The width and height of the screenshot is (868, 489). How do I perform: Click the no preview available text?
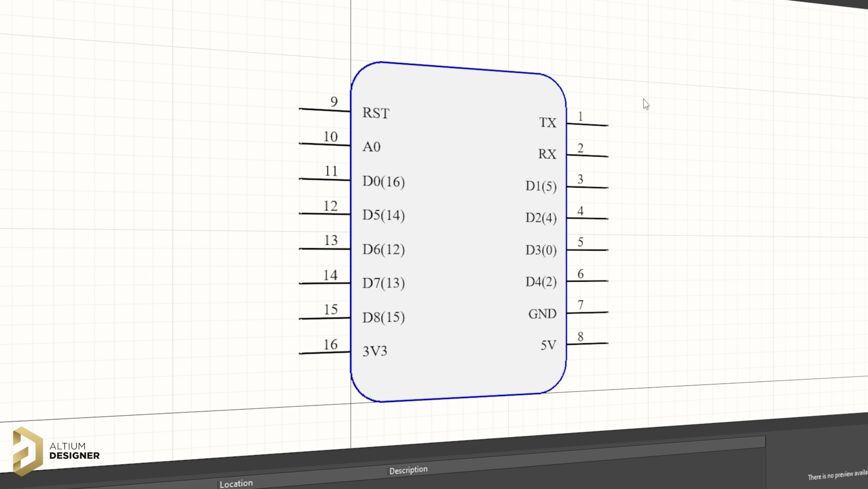pyautogui.click(x=837, y=475)
